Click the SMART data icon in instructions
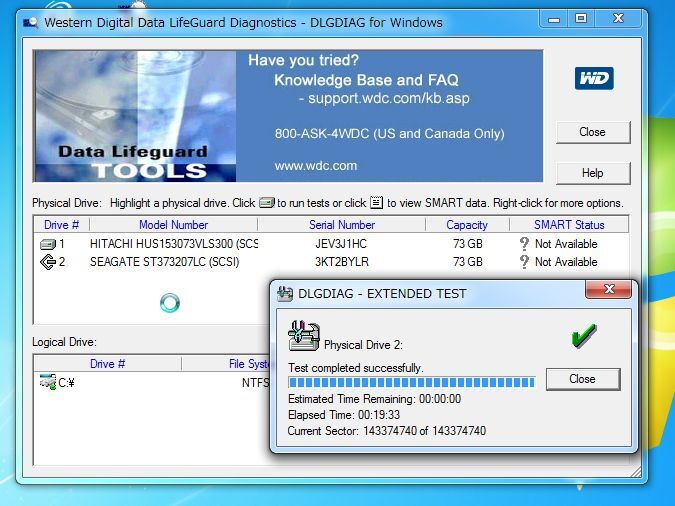This screenshot has height=506, width=675. 376,202
